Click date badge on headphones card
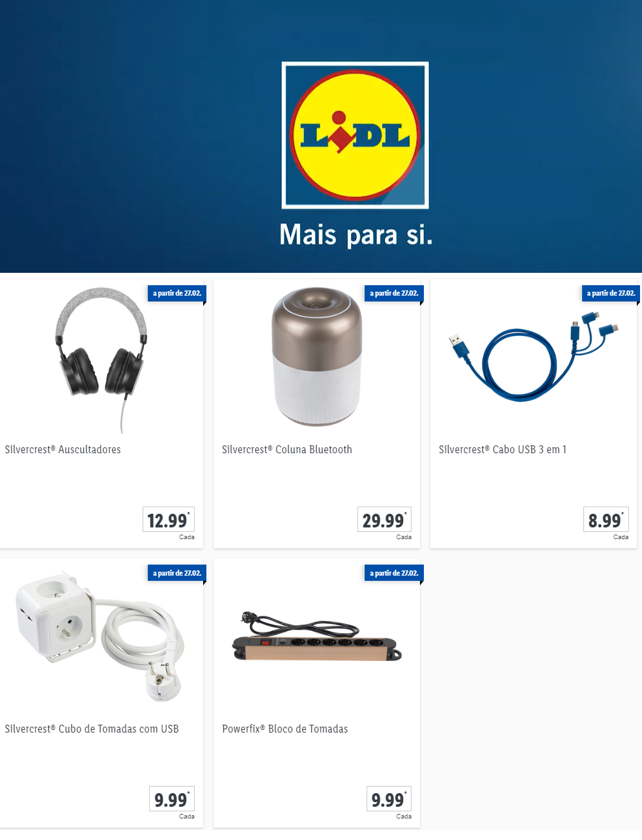Screen dimensions: 642x840 point(177,293)
